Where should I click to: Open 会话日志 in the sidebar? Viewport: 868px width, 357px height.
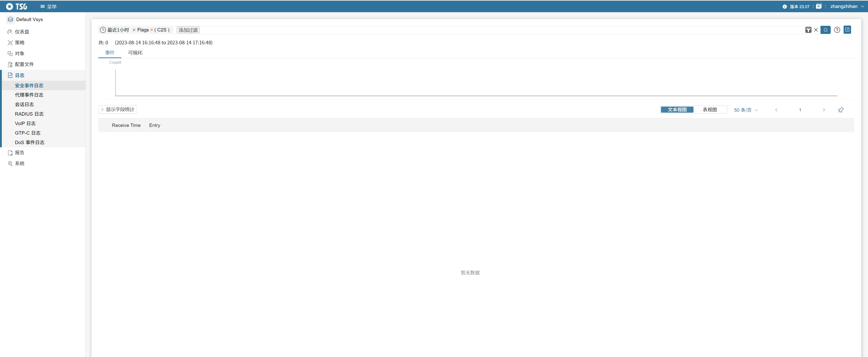click(24, 104)
